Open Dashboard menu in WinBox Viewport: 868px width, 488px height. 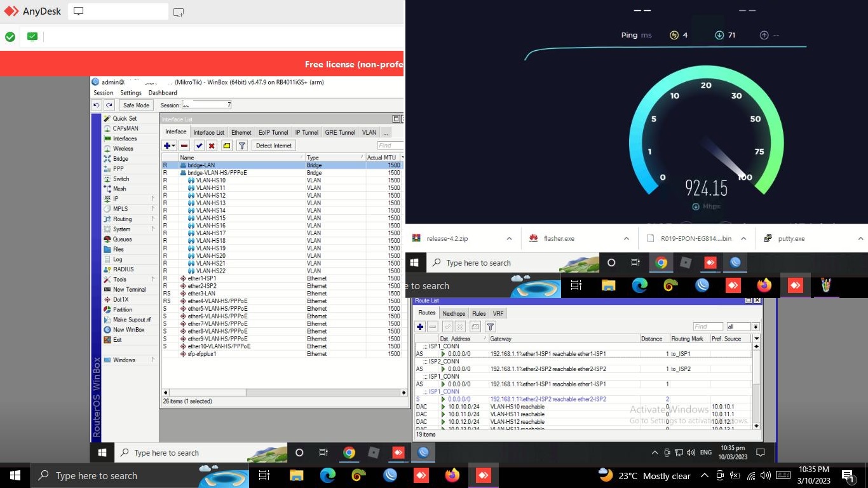(x=163, y=93)
